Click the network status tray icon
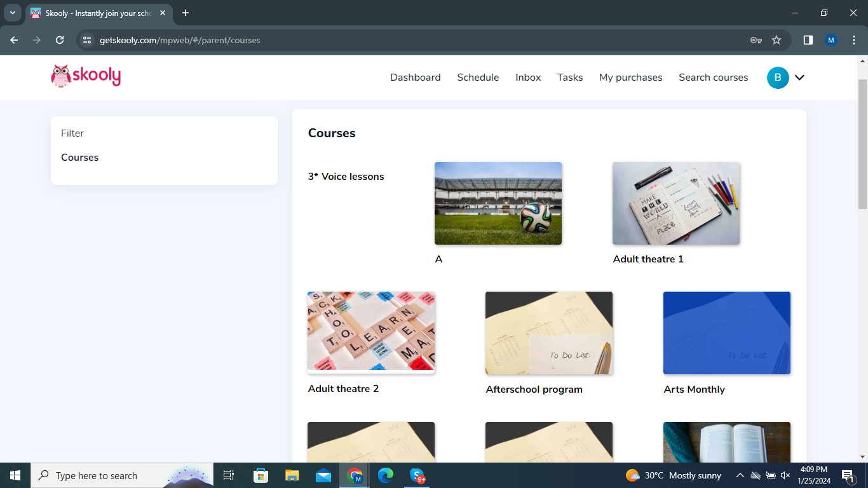 pyautogui.click(x=755, y=475)
